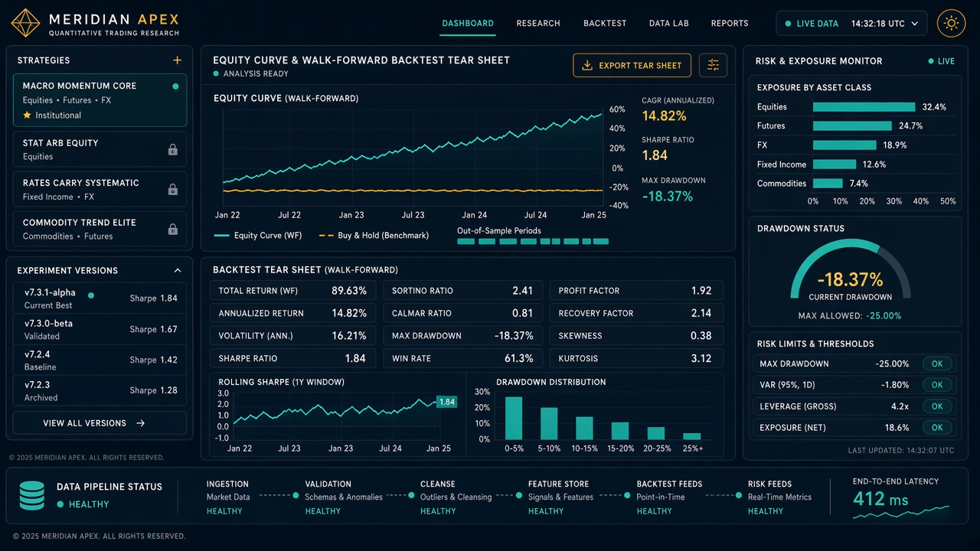Click the download icon in Export Tear Sheet
Image resolution: width=980 pixels, height=551 pixels.
click(587, 65)
